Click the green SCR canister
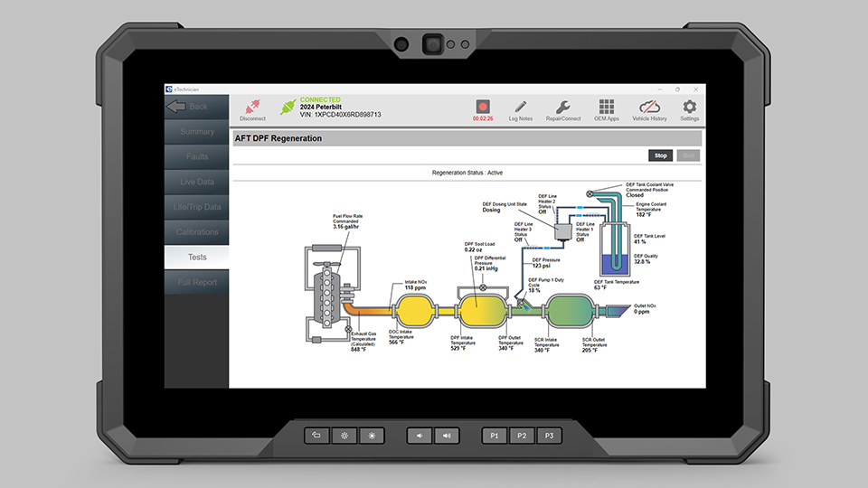 click(571, 310)
